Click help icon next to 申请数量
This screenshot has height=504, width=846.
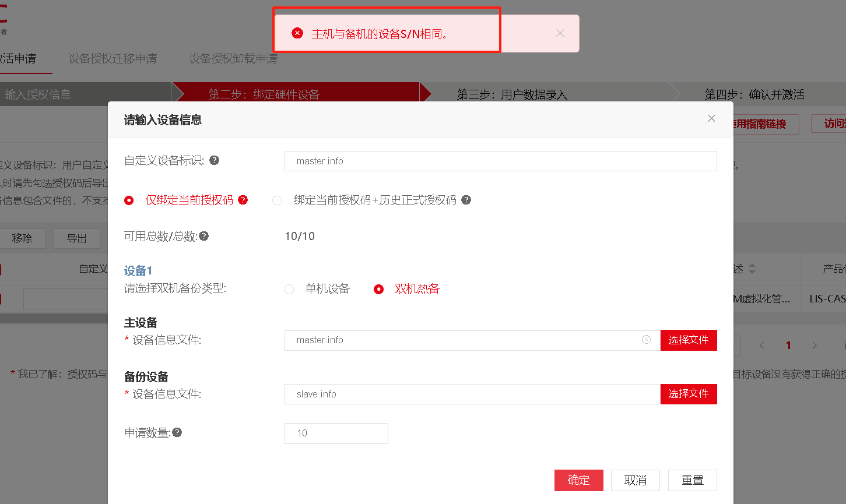[x=177, y=432]
